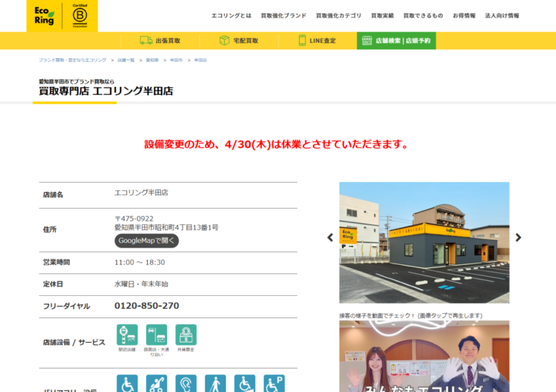Go to the 半田市 breadcrumb
Image resolution: width=556 pixels, height=392 pixels.
pos(176,60)
